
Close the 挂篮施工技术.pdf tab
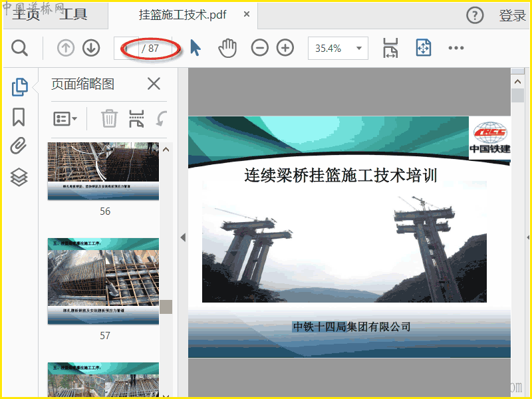247,14
